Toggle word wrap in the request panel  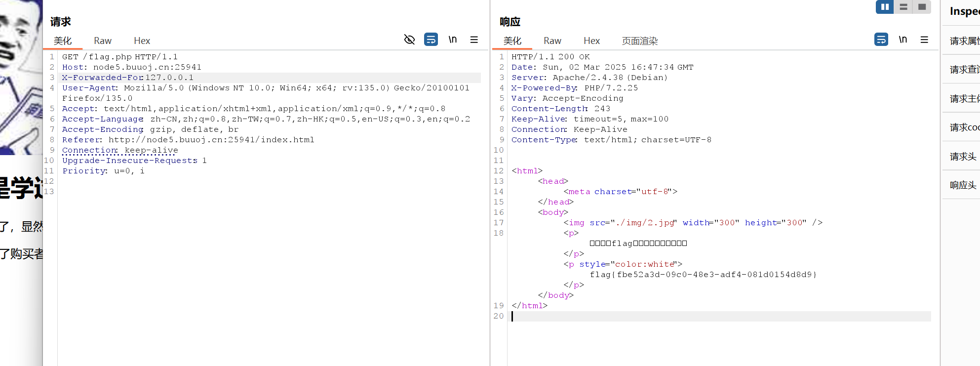point(431,40)
